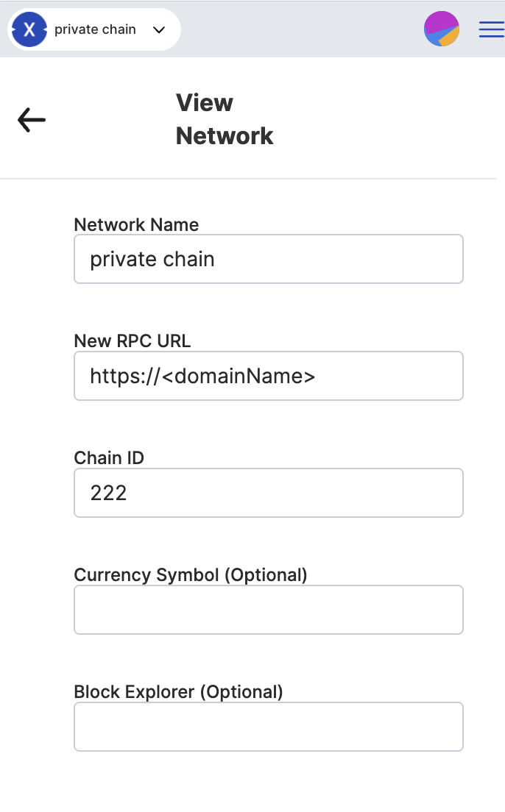Open the colorful account avatar
The height and width of the screenshot is (812, 505).
pyautogui.click(x=442, y=29)
